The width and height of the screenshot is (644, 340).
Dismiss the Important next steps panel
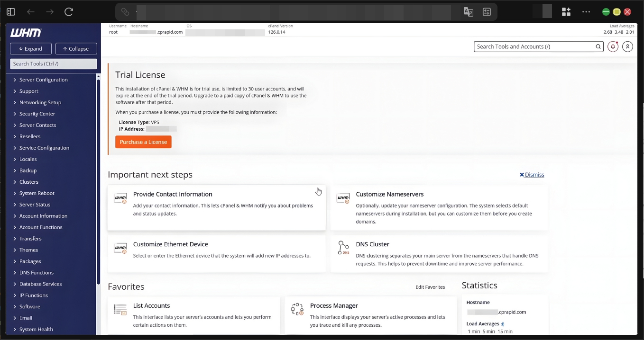click(532, 174)
